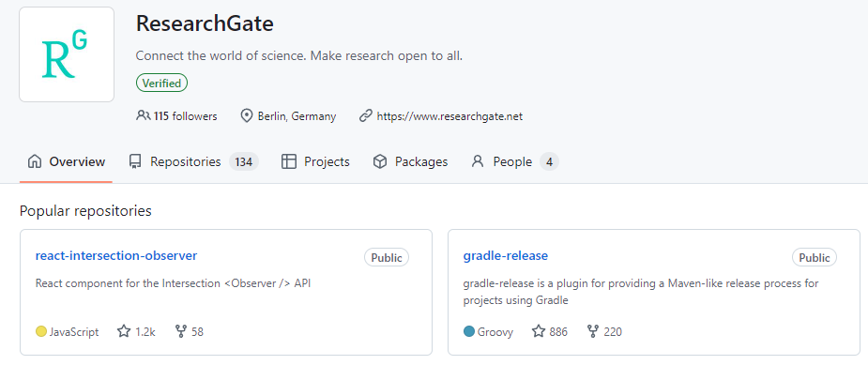The width and height of the screenshot is (868, 365).
Task: Click the location pin icon
Action: [x=247, y=116]
